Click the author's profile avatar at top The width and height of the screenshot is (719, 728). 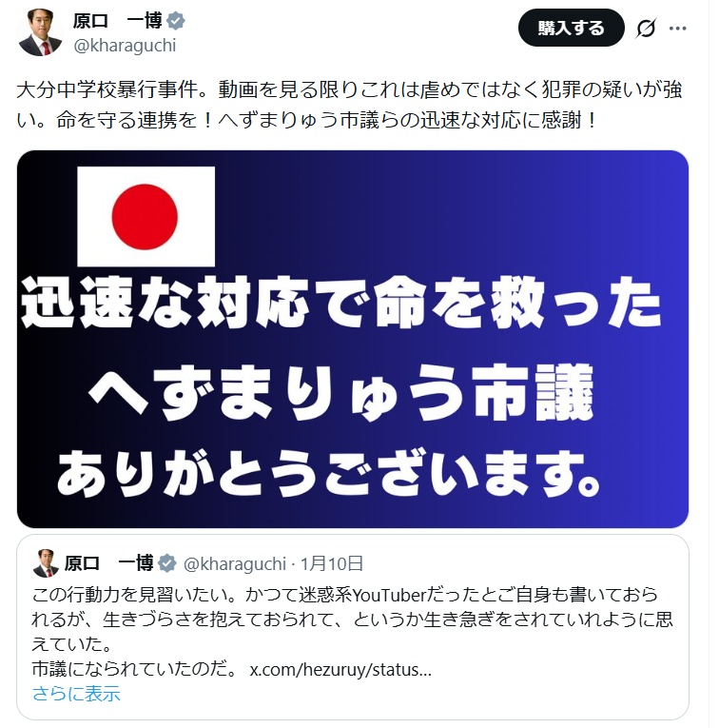coord(40,32)
